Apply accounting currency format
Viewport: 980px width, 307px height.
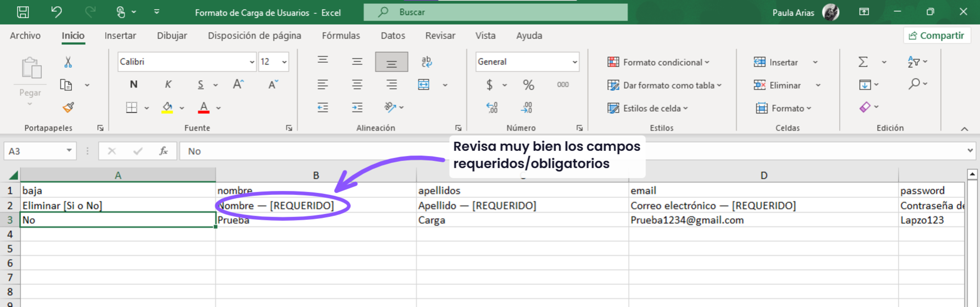[490, 85]
